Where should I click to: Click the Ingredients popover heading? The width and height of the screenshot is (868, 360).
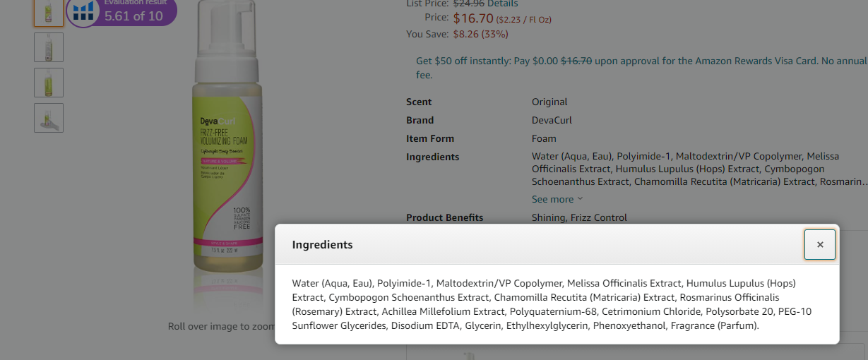coord(323,245)
